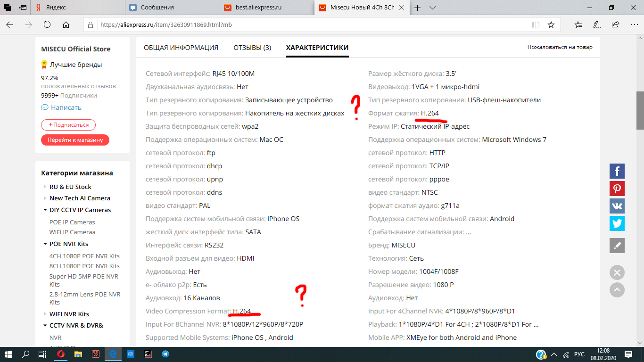Click the pencil edit icon on sidebar
The width and height of the screenshot is (644, 362).
[617, 246]
